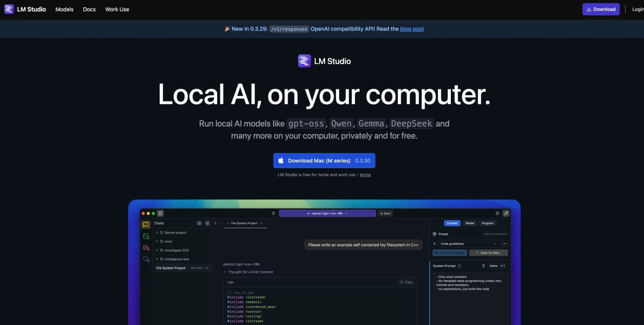Select the yellow Chat sidebar icon
Viewport: 644px width, 325px height.
coord(146,224)
